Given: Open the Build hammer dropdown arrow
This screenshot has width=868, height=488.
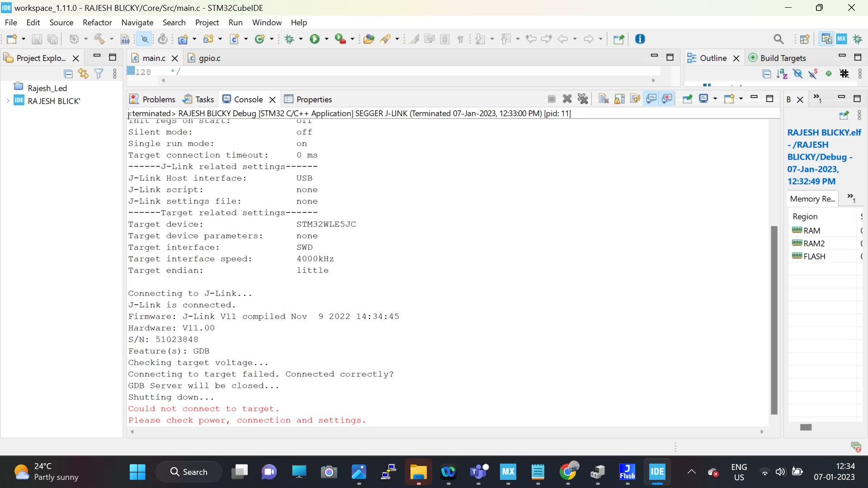Looking at the screenshot, I should coord(111,39).
